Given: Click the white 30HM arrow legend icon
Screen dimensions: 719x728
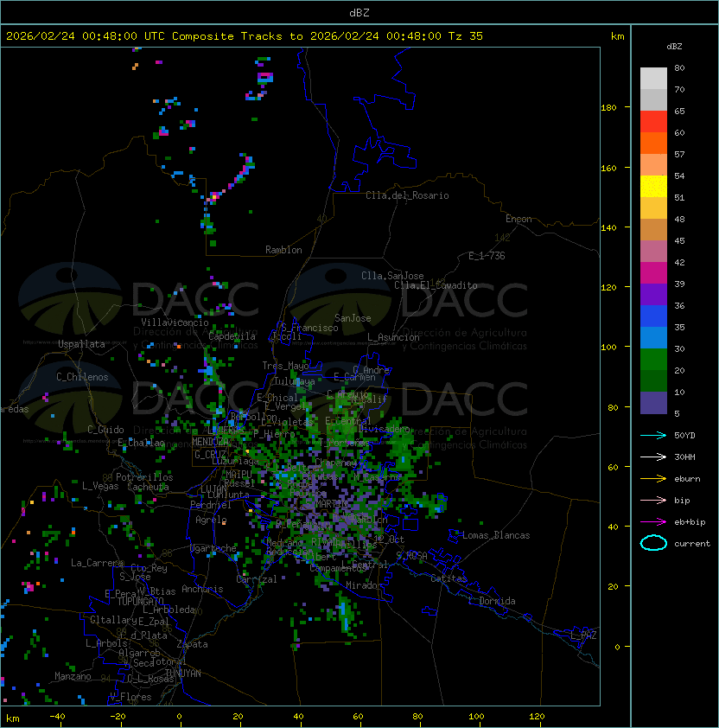Looking at the screenshot, I should (653, 457).
